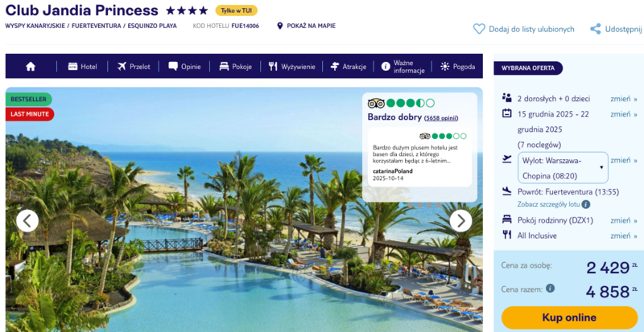Screen dimensions: 644x332
Task: Open the Wylot Warszawa-Chopina departure dropdown
Action: 563,167
